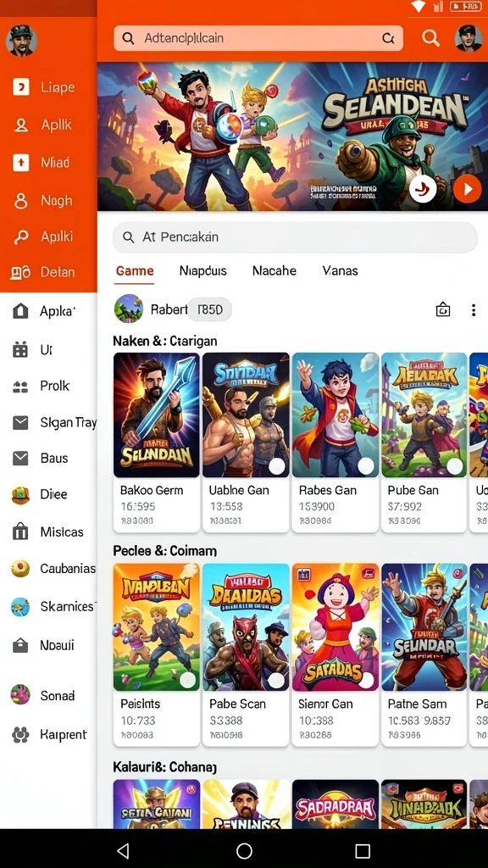488x868 pixels.
Task: Switch to the Niapduis tab
Action: point(203,270)
